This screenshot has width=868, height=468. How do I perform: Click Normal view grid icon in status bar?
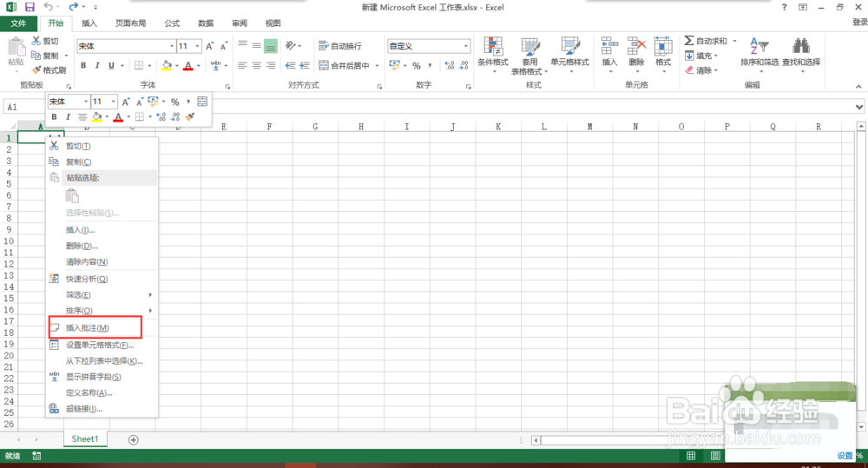click(x=691, y=456)
